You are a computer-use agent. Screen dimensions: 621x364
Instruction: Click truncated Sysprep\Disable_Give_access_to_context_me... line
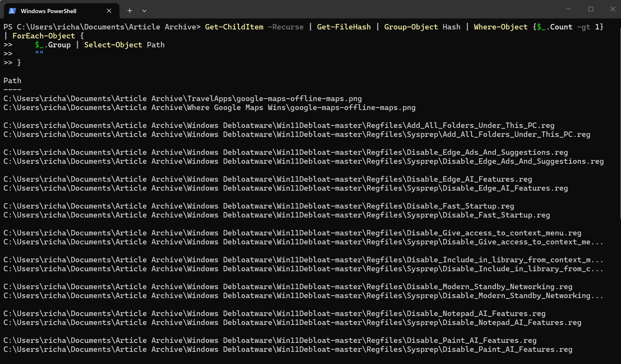[303, 242]
